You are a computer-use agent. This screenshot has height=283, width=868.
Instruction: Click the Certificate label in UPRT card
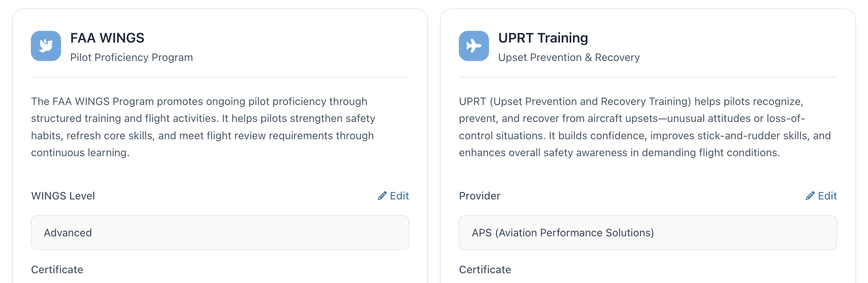tap(485, 270)
